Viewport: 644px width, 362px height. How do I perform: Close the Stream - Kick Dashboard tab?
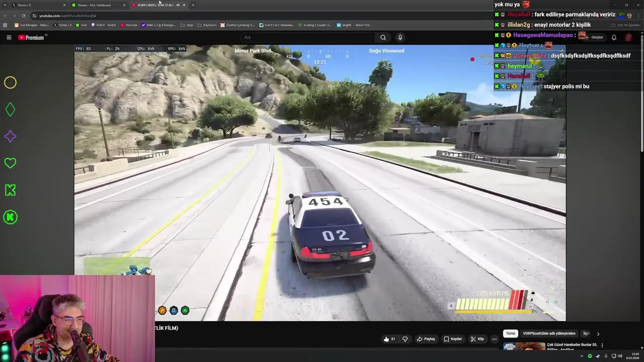click(x=124, y=5)
